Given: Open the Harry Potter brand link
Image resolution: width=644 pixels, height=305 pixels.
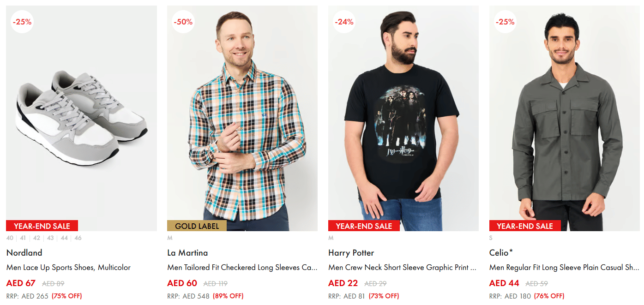Looking at the screenshot, I should pos(351,253).
